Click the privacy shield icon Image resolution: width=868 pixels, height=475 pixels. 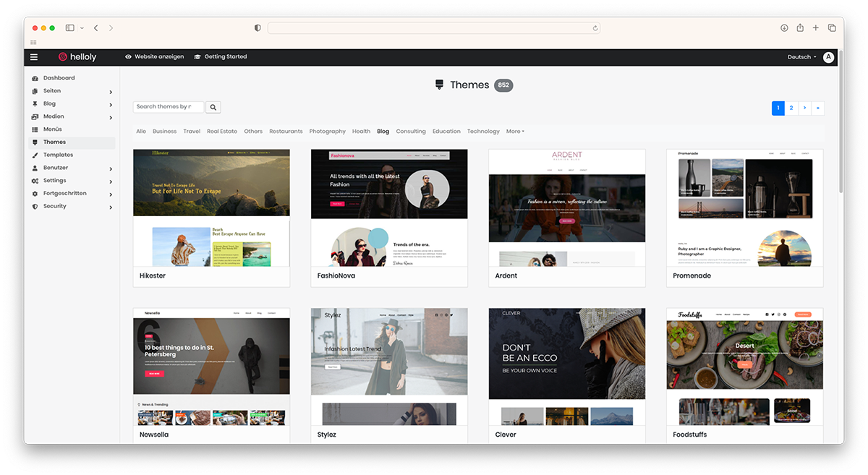pyautogui.click(x=258, y=28)
